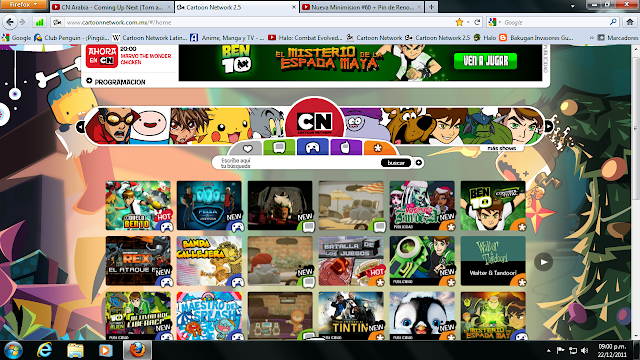Open Batalla de los Juegos thumbnail

click(351, 261)
